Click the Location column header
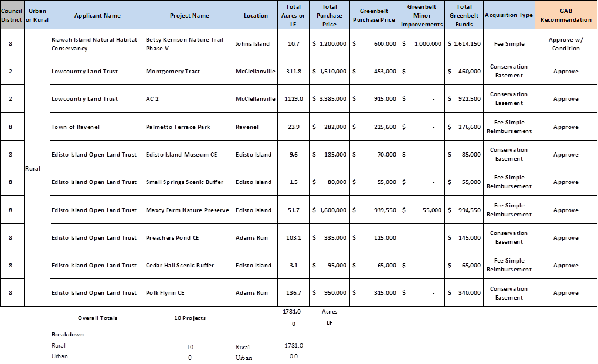 point(256,15)
